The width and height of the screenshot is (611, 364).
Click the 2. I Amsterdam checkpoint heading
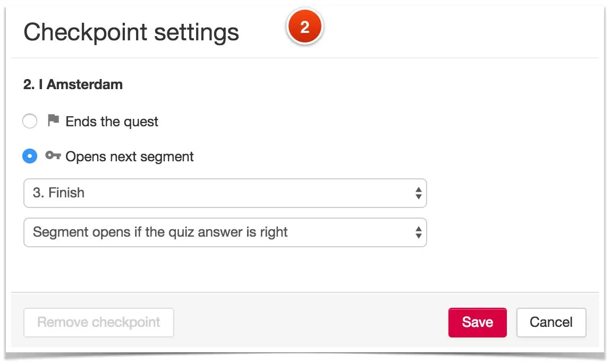pos(73,84)
